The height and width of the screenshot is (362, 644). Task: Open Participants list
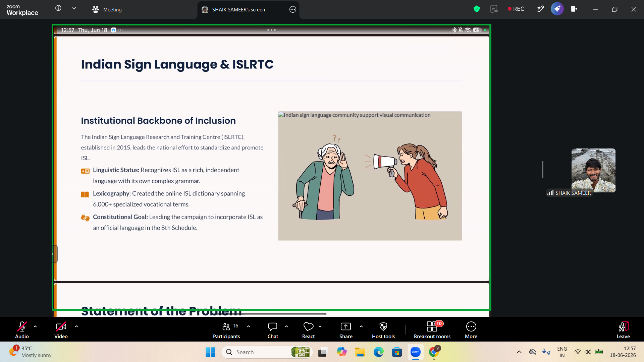point(226,330)
